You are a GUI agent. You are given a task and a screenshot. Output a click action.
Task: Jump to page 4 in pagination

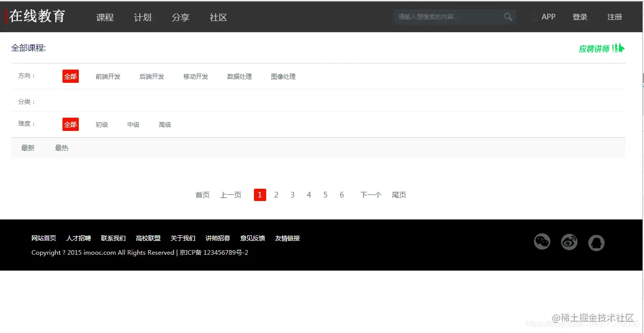tap(309, 194)
